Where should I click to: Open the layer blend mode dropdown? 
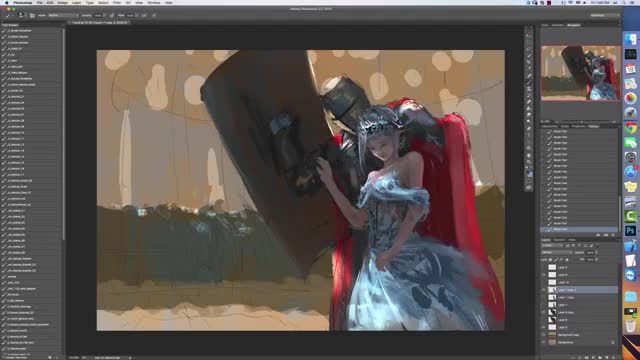click(x=557, y=252)
